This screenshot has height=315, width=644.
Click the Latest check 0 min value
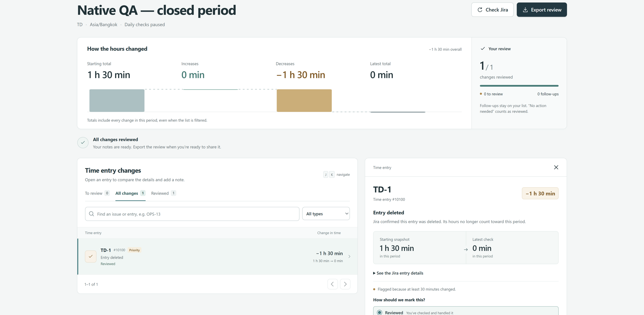pyautogui.click(x=482, y=248)
